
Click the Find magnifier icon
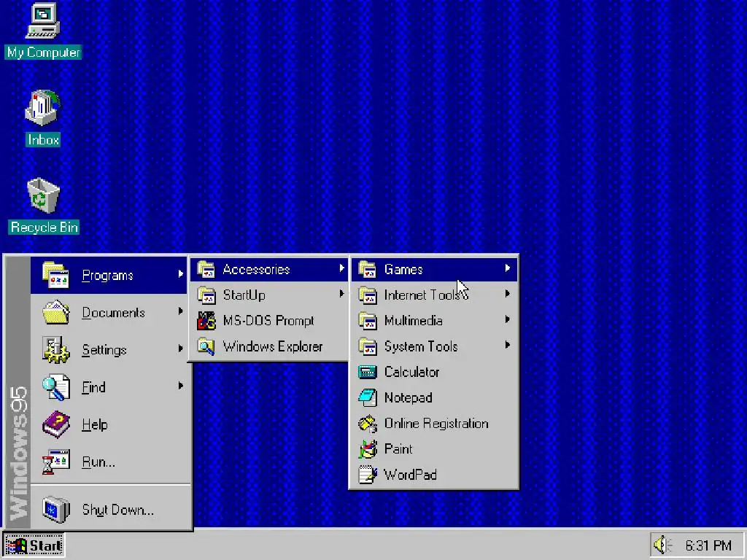[55, 387]
